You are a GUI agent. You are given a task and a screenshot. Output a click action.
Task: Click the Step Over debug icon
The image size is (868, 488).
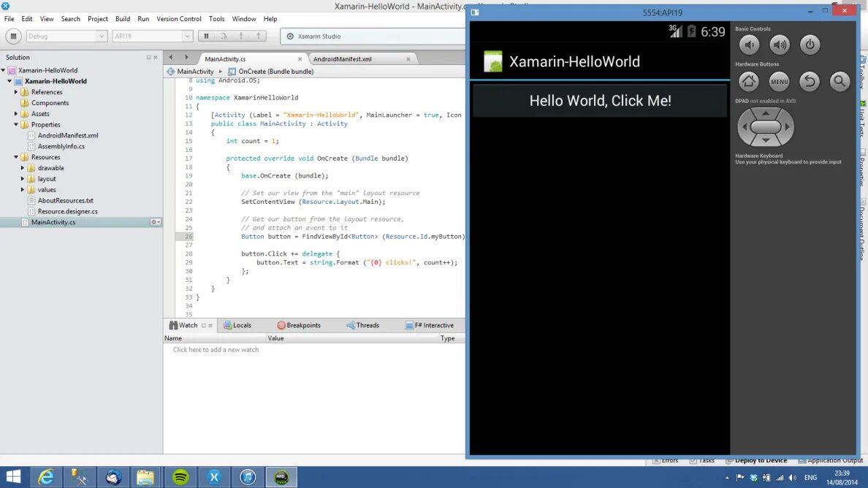point(224,36)
